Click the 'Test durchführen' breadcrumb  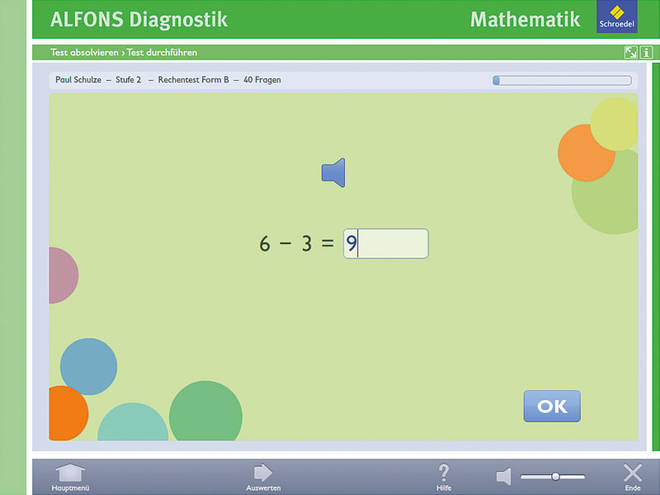pyautogui.click(x=162, y=53)
